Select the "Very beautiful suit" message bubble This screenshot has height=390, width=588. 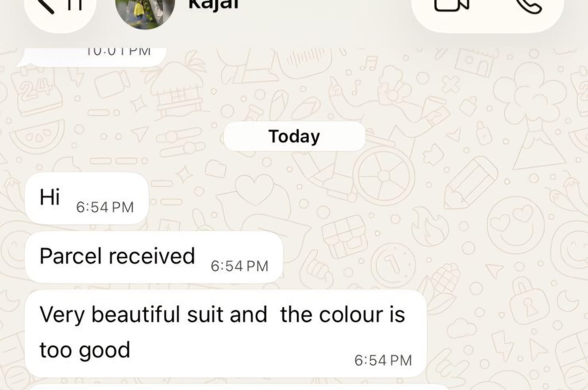tap(226, 334)
